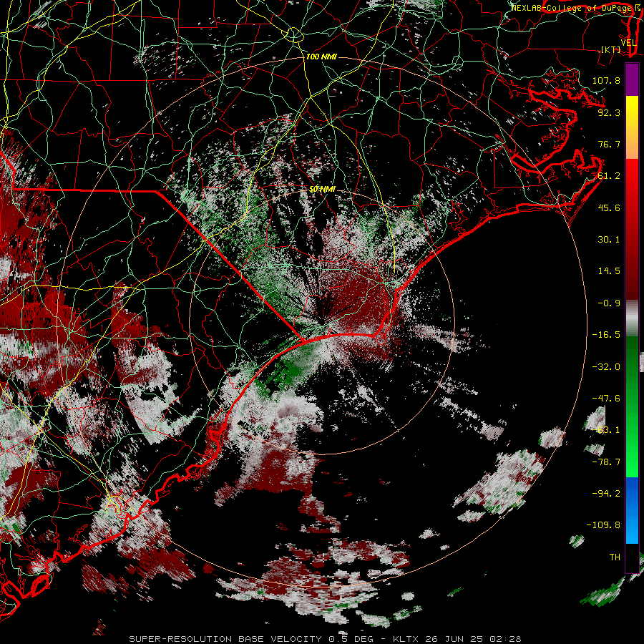Click the 30.1 velocity scale value
The image size is (644, 644).
click(609, 240)
